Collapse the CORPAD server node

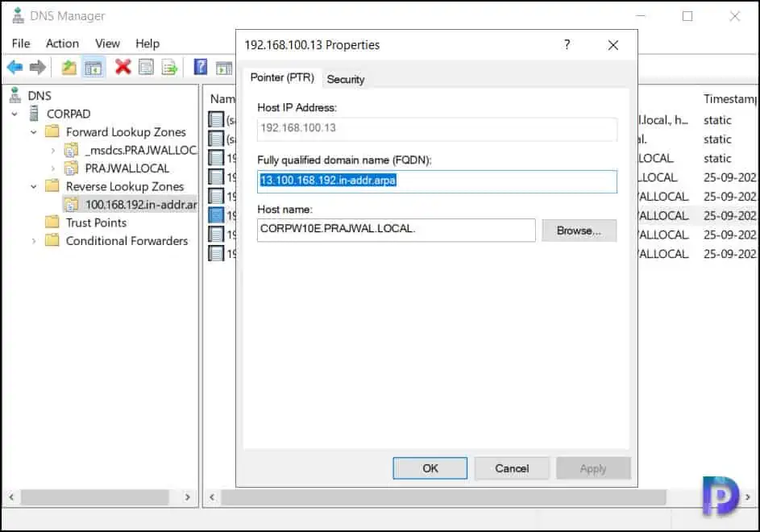point(15,114)
